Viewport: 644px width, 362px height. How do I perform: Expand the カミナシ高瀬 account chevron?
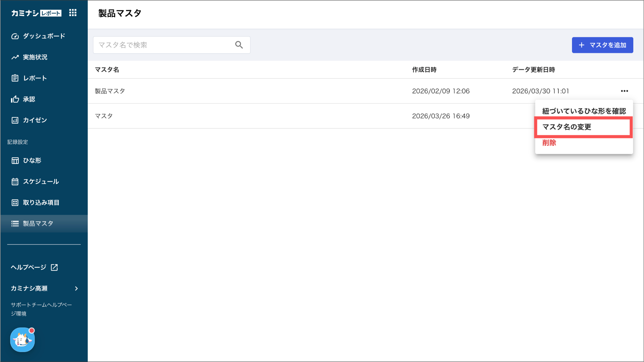click(76, 288)
